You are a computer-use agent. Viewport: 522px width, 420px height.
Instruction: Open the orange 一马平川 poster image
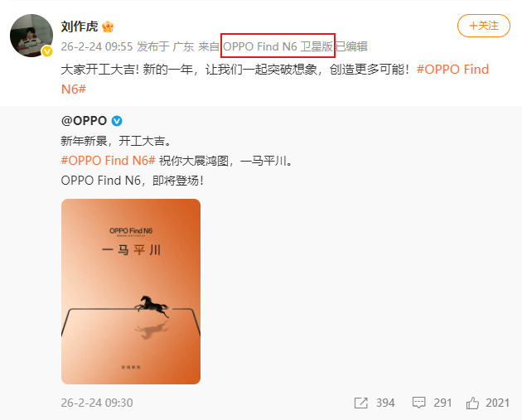131,292
